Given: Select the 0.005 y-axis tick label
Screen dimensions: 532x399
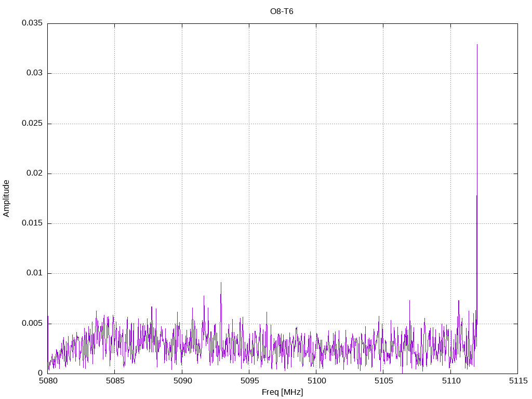Looking at the screenshot, I should [x=32, y=323].
